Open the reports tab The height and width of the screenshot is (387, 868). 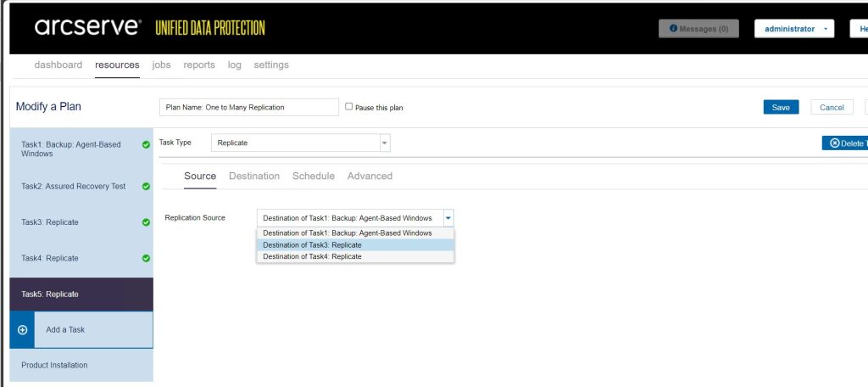tap(199, 64)
